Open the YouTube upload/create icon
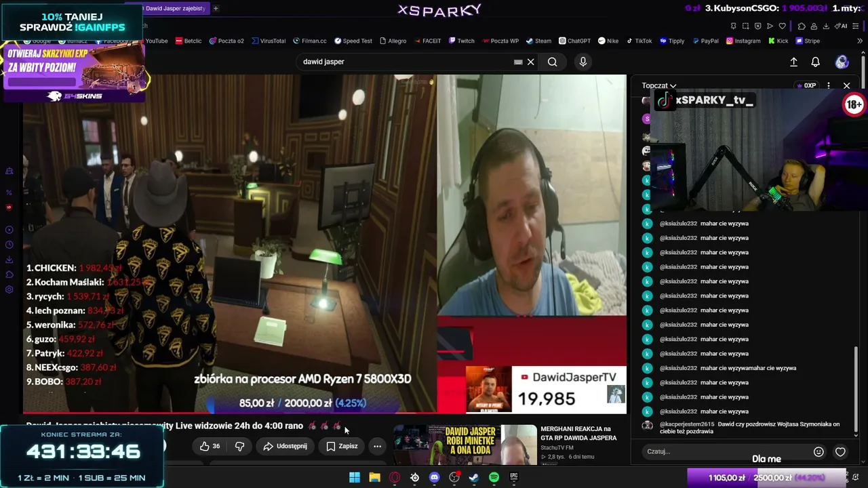The image size is (868, 488). [794, 62]
